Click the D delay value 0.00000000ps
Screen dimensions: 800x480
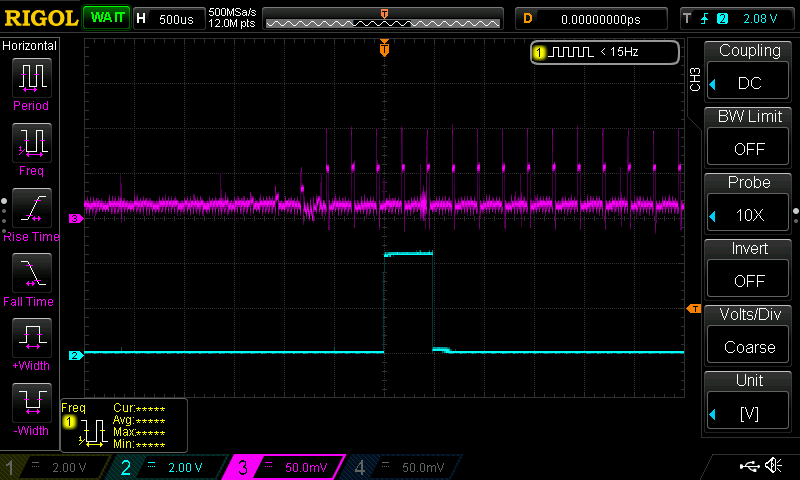coord(592,19)
